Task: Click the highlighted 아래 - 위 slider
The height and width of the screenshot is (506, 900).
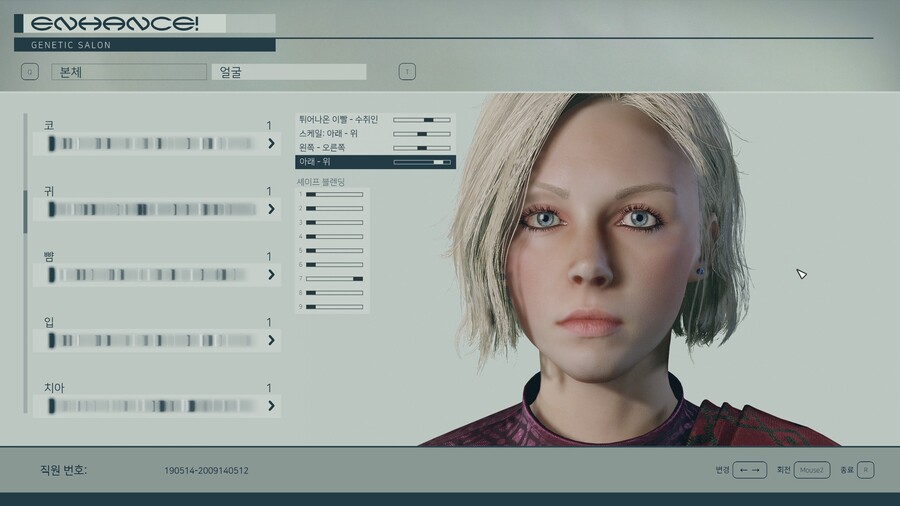Action: click(421, 162)
